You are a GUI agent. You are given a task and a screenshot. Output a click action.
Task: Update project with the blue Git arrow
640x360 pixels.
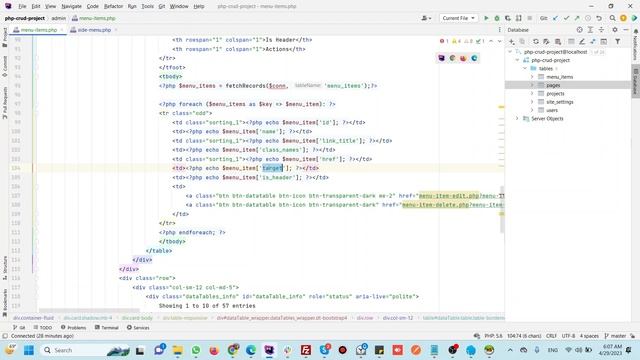click(555, 18)
